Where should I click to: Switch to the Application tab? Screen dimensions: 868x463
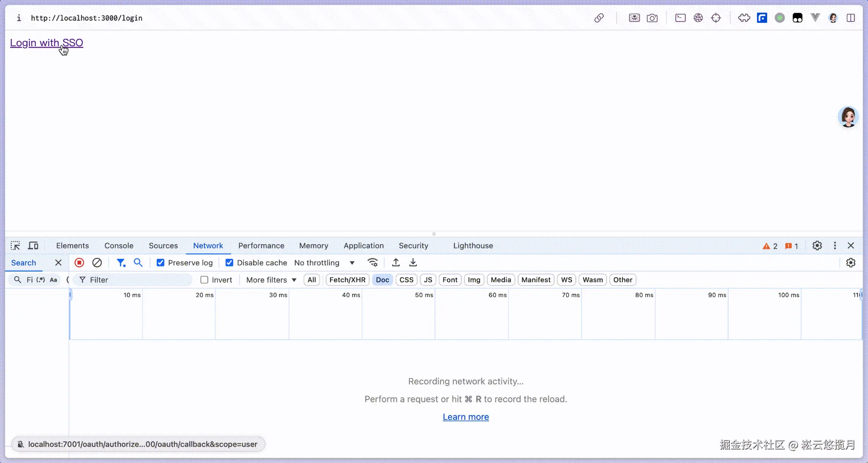(364, 246)
